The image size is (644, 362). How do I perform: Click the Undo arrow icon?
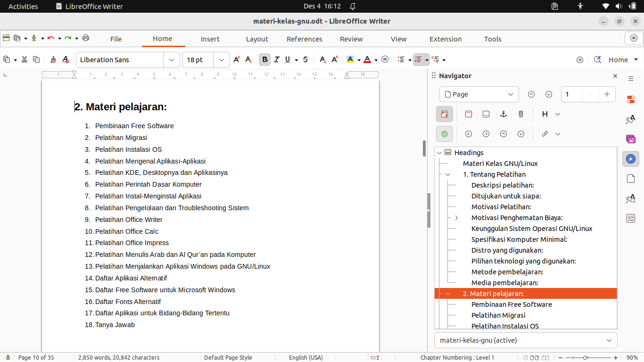pos(50,38)
